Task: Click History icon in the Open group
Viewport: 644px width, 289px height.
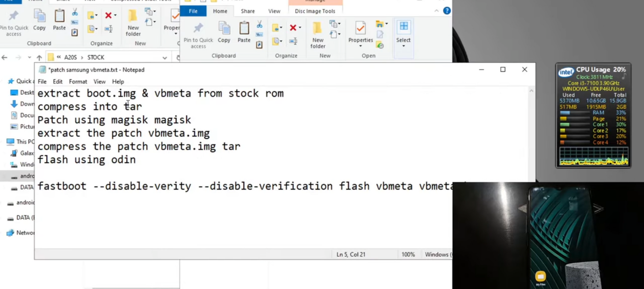Action: 380,45
